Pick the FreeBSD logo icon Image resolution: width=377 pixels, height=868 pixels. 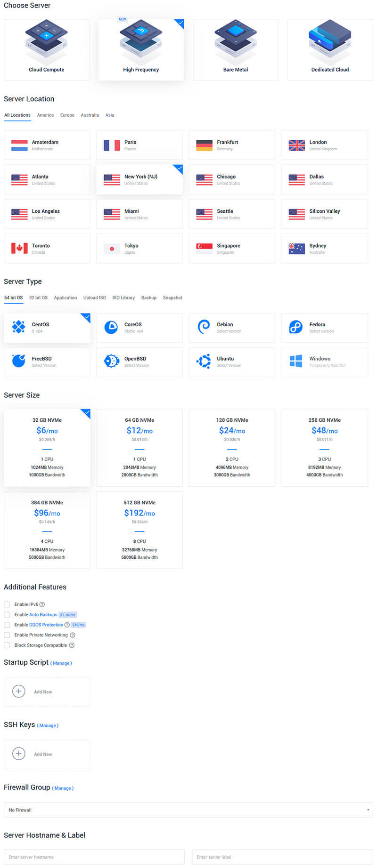pyautogui.click(x=18, y=361)
